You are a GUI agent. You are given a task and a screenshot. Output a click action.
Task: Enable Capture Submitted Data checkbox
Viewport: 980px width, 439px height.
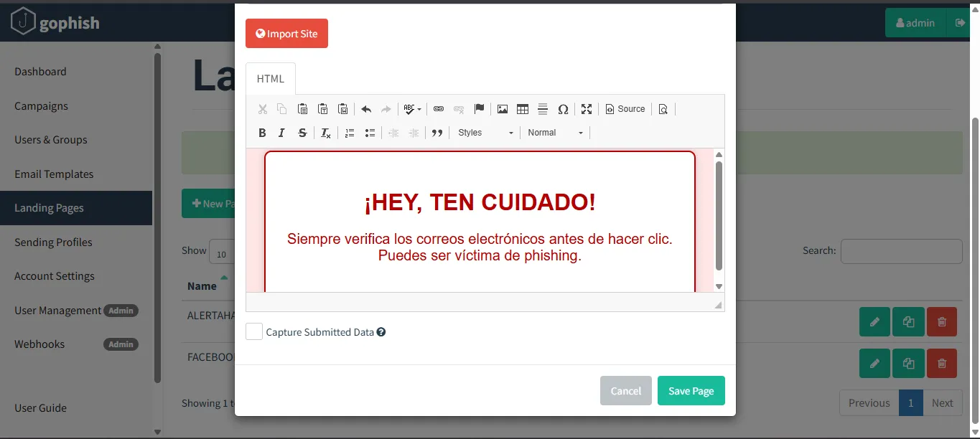(x=254, y=331)
